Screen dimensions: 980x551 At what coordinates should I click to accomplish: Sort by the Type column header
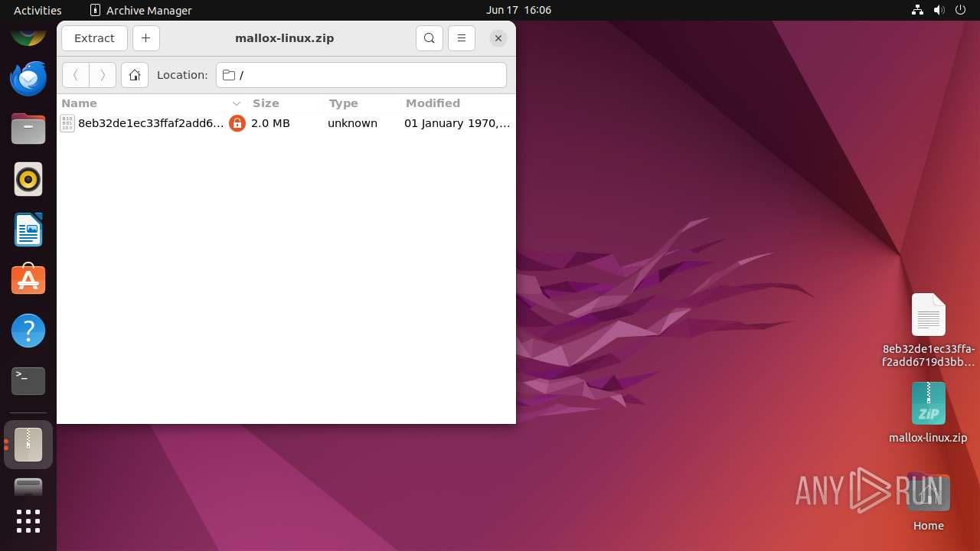click(x=361, y=103)
